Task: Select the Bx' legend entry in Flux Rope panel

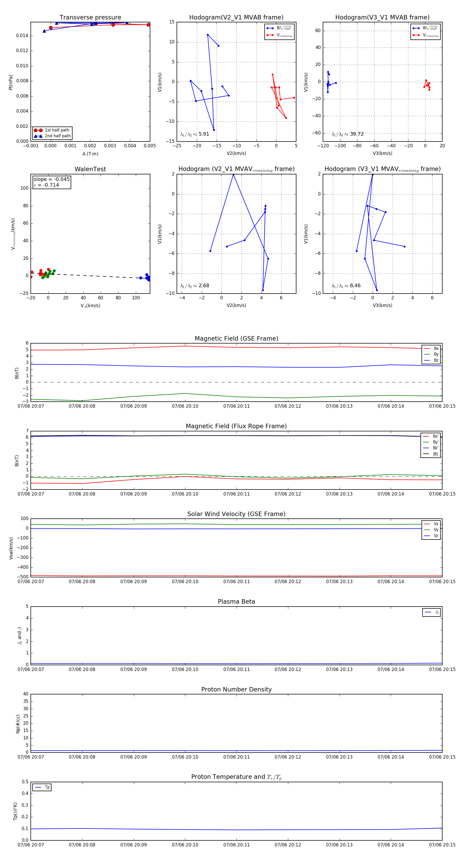Action: 431,436
